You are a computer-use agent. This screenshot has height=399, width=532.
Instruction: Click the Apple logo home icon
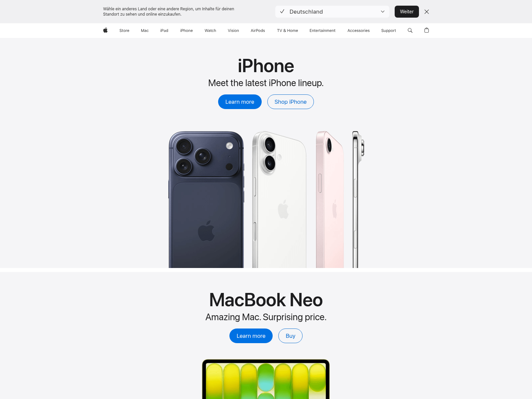pos(105,30)
